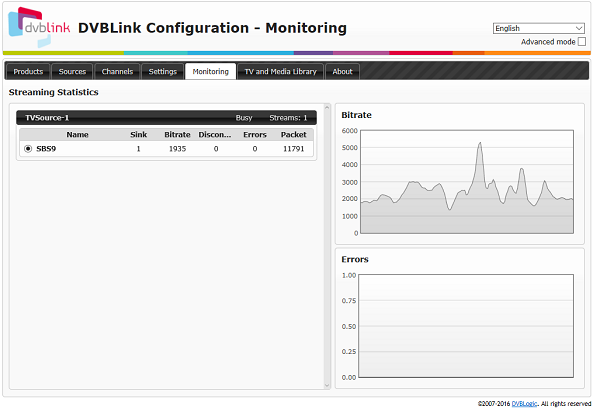The height and width of the screenshot is (413, 600).
Task: Click the Errors column header
Action: 254,133
